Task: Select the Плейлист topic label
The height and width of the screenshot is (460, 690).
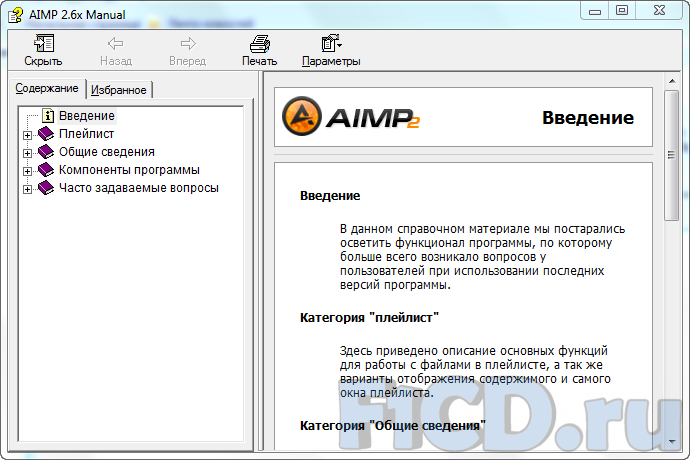Action: coord(86,134)
